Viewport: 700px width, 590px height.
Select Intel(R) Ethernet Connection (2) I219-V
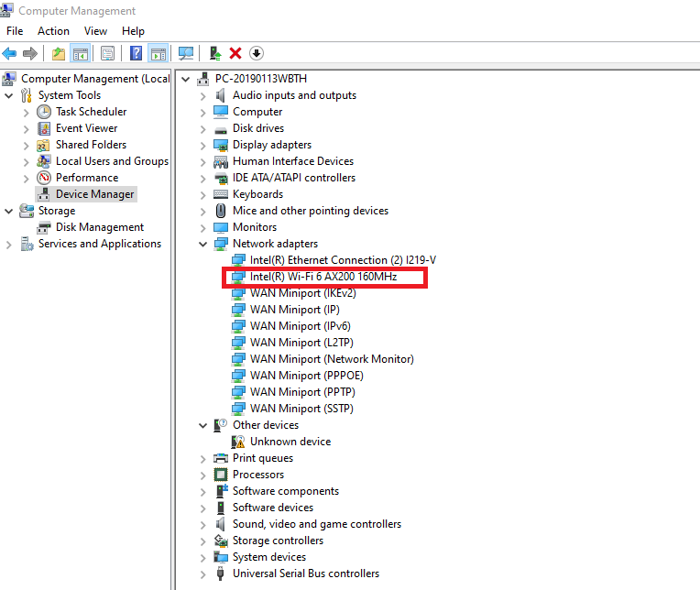[343, 260]
